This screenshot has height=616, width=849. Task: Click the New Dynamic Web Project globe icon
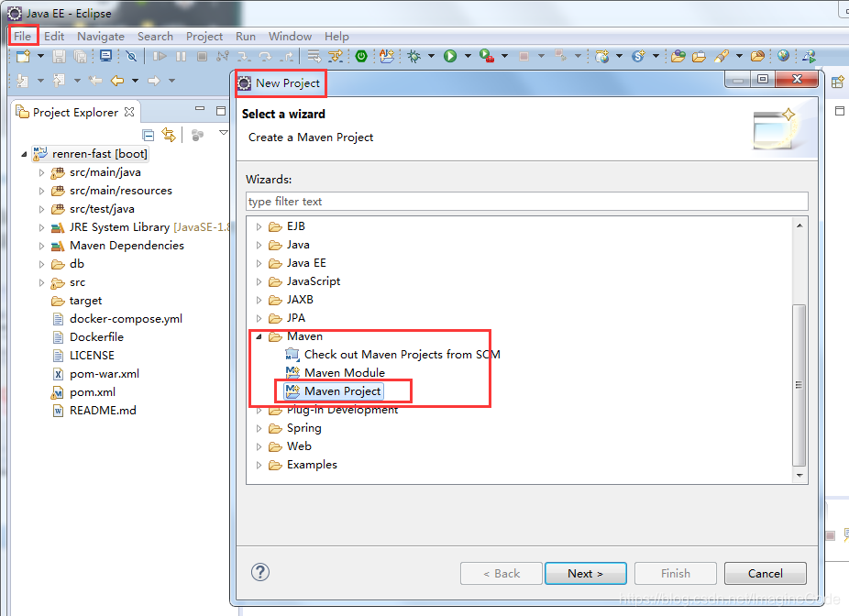click(602, 56)
